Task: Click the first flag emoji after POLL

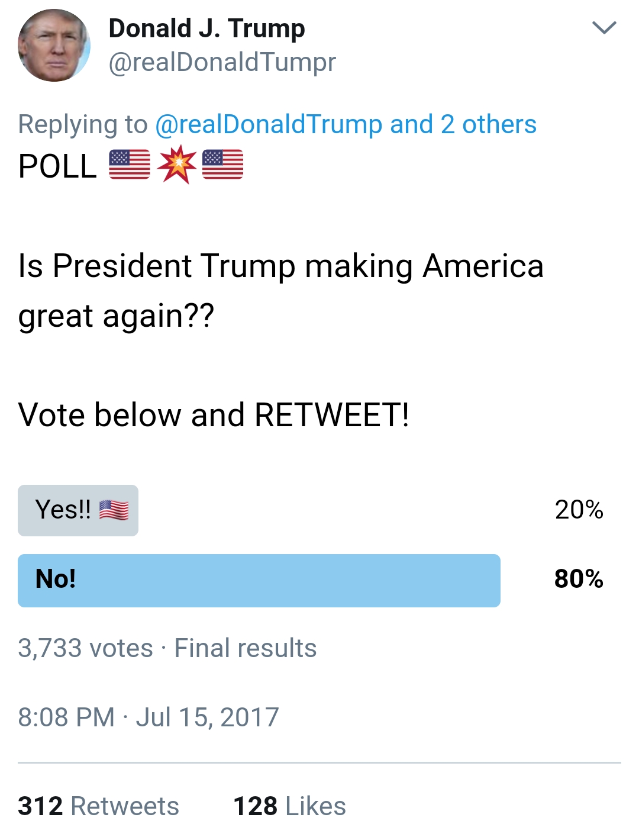Action: coord(129,165)
